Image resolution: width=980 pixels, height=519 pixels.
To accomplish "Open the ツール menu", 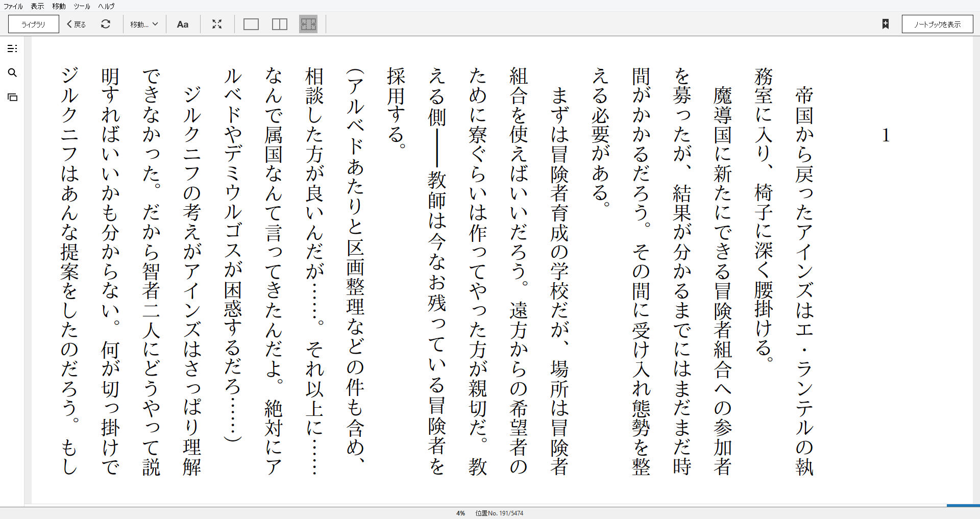I will click(82, 6).
